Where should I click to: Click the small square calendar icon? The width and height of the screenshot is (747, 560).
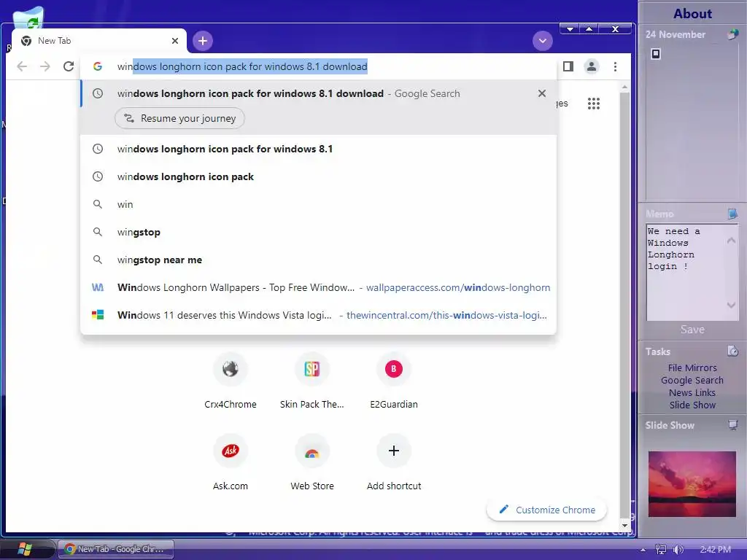(x=656, y=54)
